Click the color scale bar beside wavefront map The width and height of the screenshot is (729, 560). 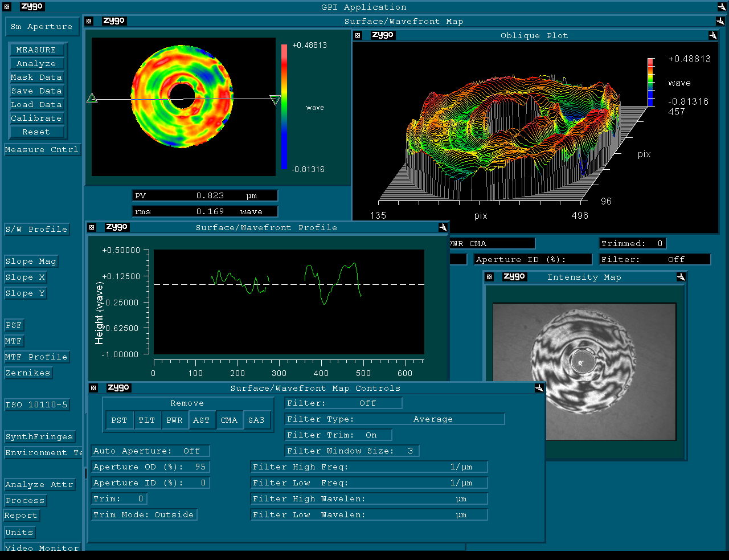click(x=284, y=107)
